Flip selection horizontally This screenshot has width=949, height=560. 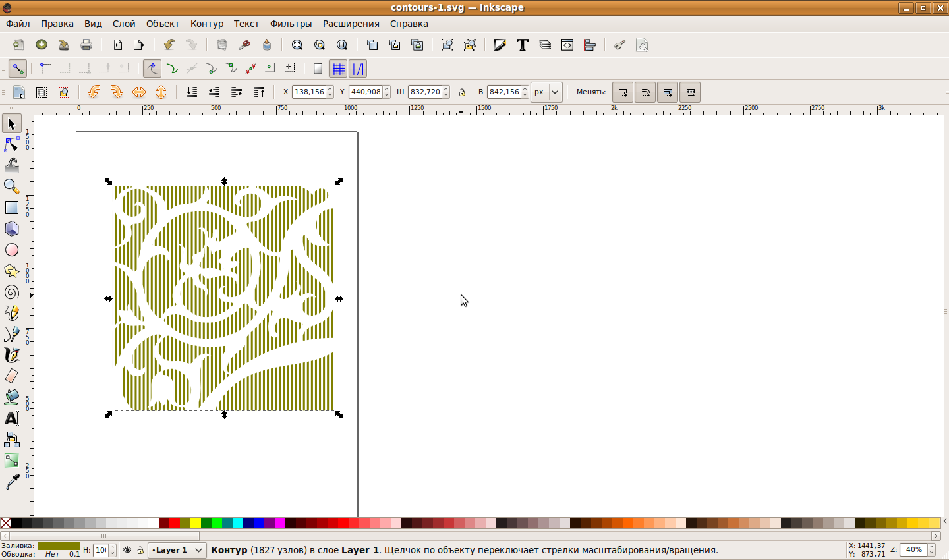click(x=139, y=92)
